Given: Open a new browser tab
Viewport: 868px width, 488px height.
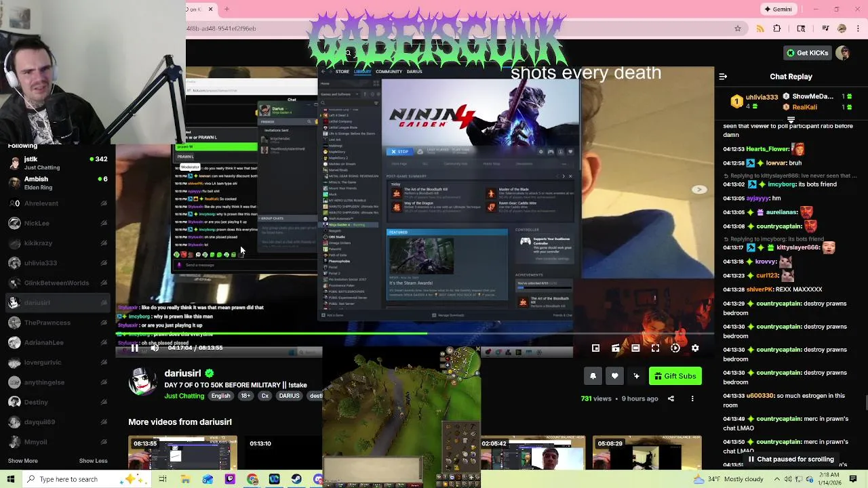Looking at the screenshot, I should [226, 9].
